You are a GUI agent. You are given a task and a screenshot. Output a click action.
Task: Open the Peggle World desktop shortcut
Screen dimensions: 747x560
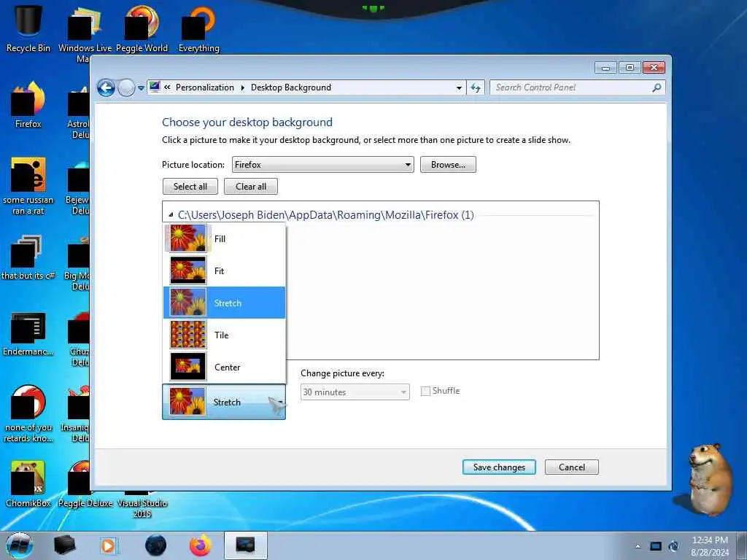(142, 28)
